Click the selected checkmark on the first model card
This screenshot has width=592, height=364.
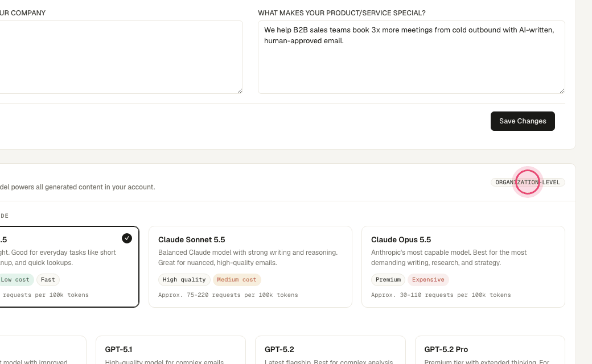(x=127, y=238)
